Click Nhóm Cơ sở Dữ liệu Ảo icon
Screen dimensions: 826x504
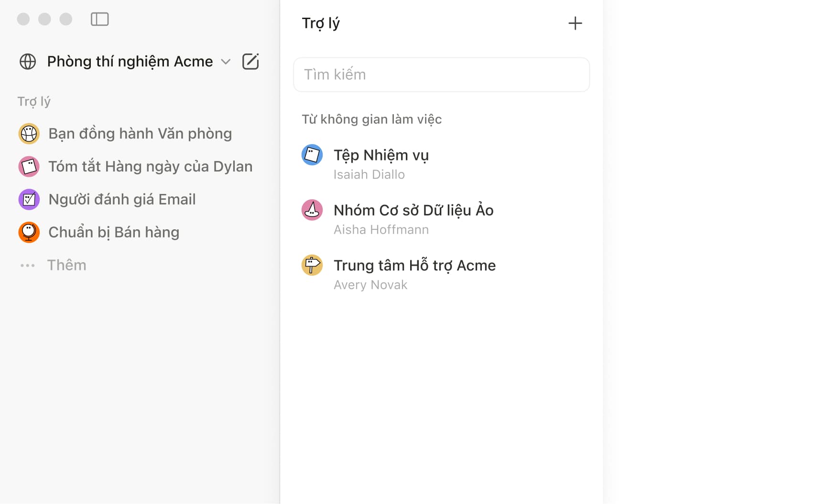[x=312, y=210]
